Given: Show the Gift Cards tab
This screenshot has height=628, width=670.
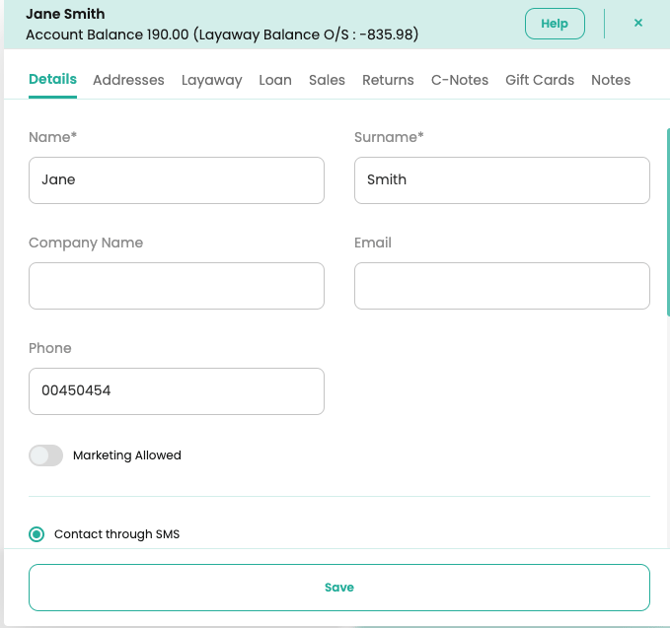Looking at the screenshot, I should tap(539, 80).
